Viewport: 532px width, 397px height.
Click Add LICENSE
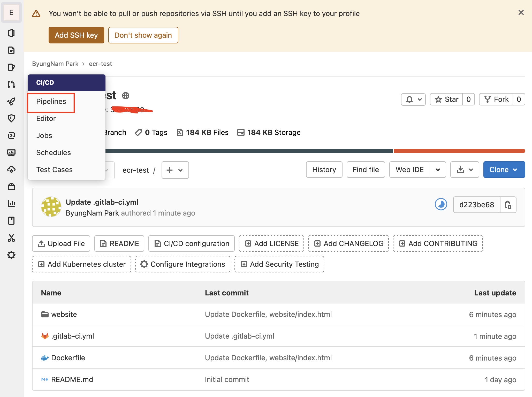click(x=271, y=243)
